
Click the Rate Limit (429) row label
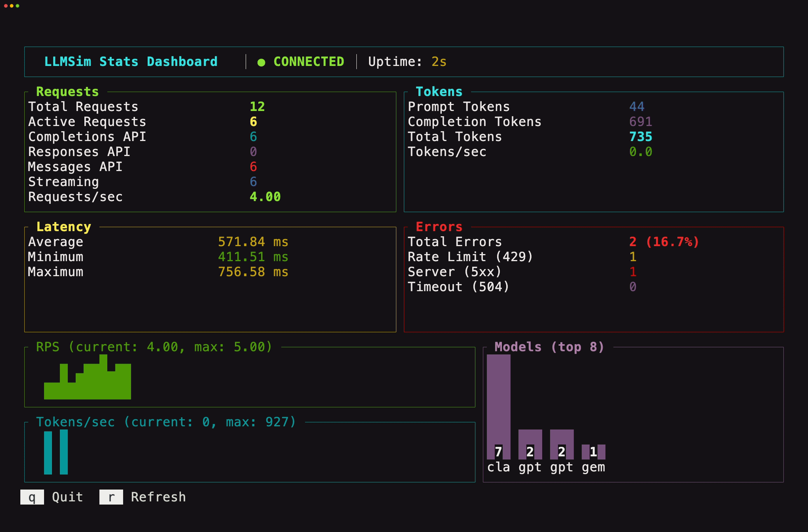(x=470, y=257)
